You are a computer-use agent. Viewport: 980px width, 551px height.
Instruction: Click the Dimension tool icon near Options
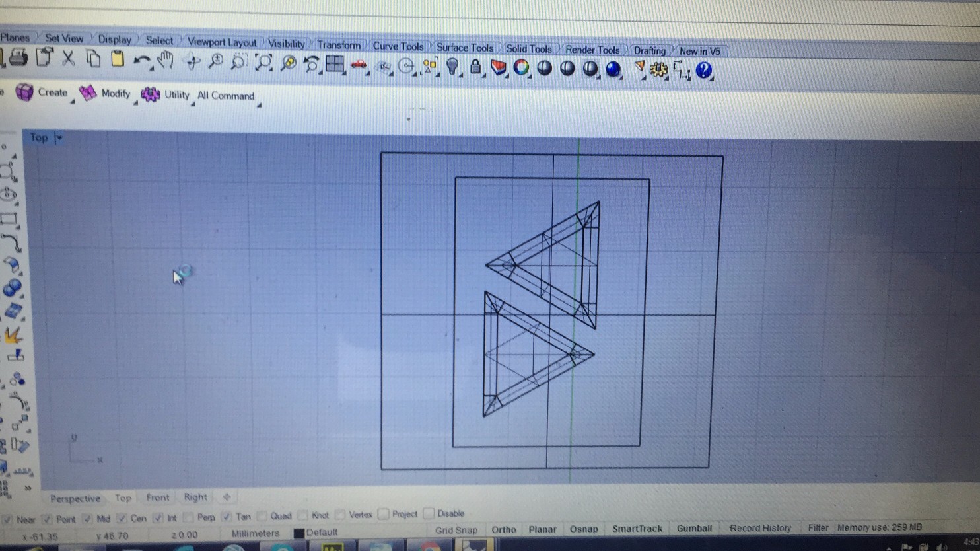[x=682, y=70]
